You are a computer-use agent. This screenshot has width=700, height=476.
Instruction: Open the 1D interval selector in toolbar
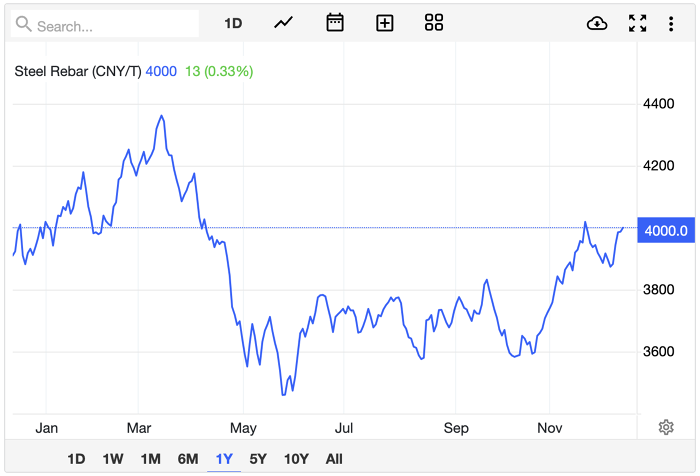click(x=233, y=23)
